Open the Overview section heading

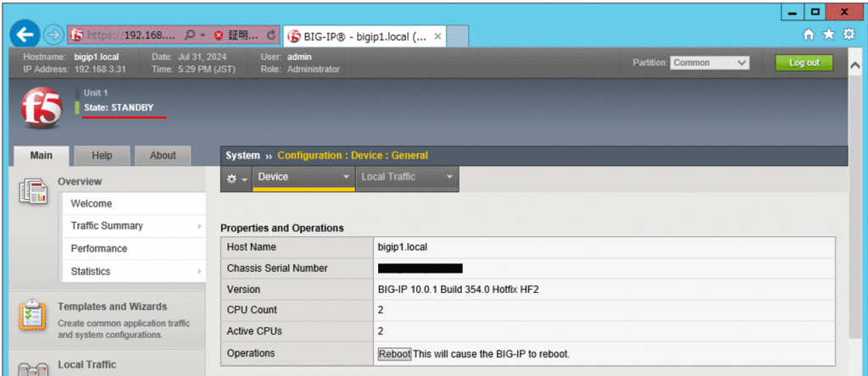point(80,181)
